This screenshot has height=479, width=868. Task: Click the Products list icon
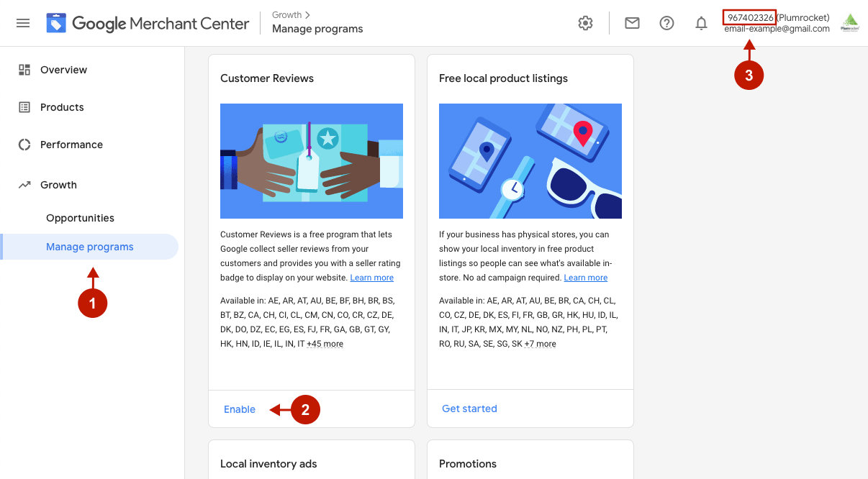[24, 107]
